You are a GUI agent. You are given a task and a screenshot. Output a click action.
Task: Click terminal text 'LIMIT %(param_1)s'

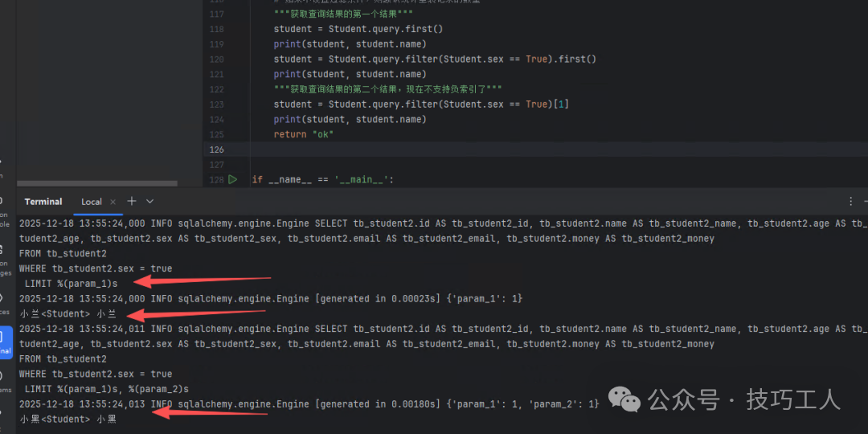(72, 284)
